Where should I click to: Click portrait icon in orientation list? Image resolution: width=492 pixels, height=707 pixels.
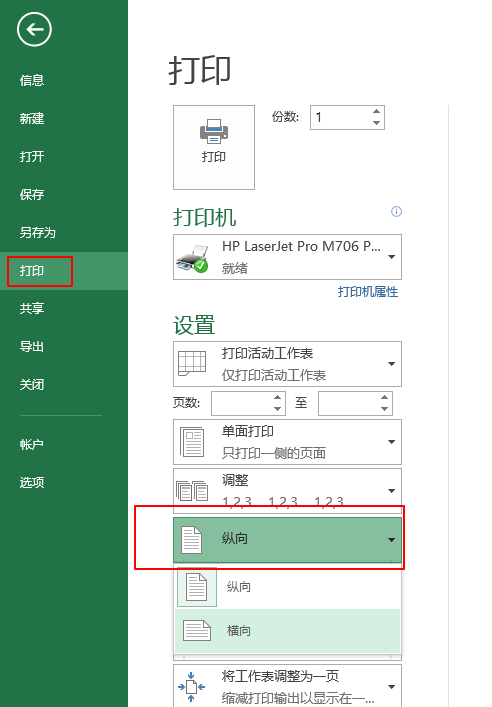[x=197, y=587]
